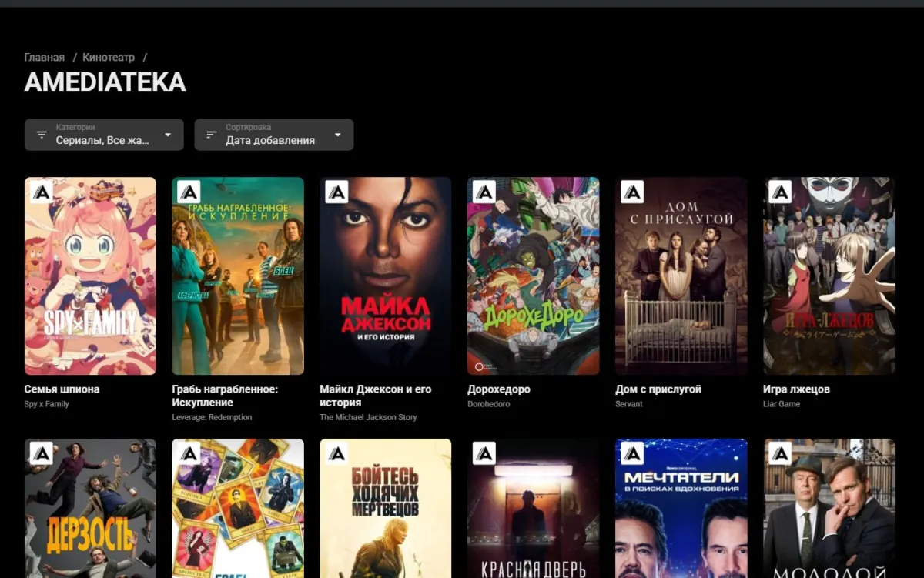The width and height of the screenshot is (924, 578).
Task: Open the Spy x Family poster
Action: point(90,276)
